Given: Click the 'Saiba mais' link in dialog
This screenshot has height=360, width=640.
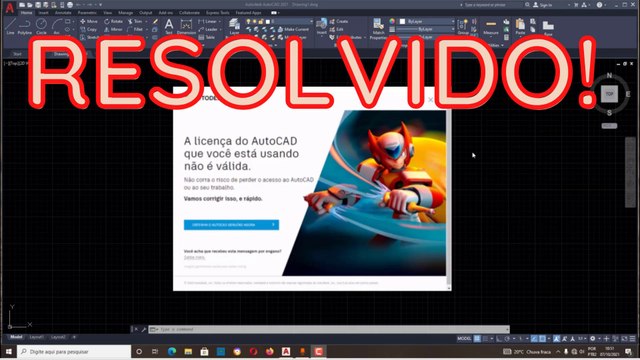Looking at the screenshot, I should (194, 258).
